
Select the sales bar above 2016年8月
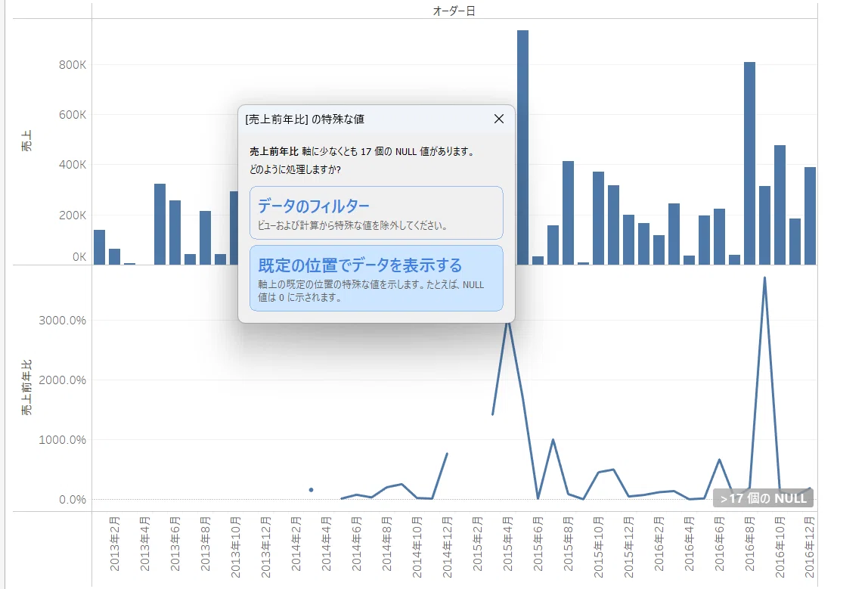[749, 163]
